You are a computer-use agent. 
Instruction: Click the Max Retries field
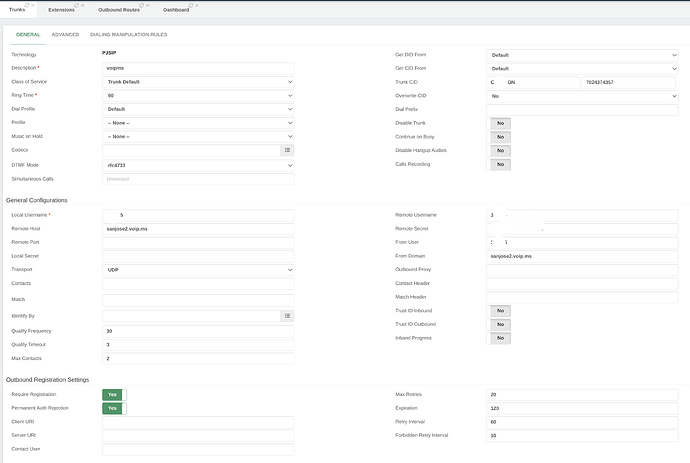582,395
